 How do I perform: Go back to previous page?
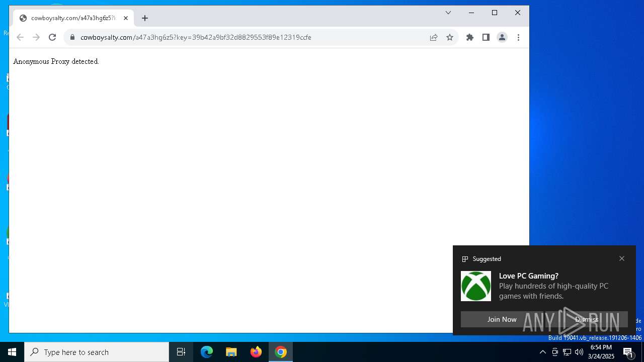click(20, 37)
